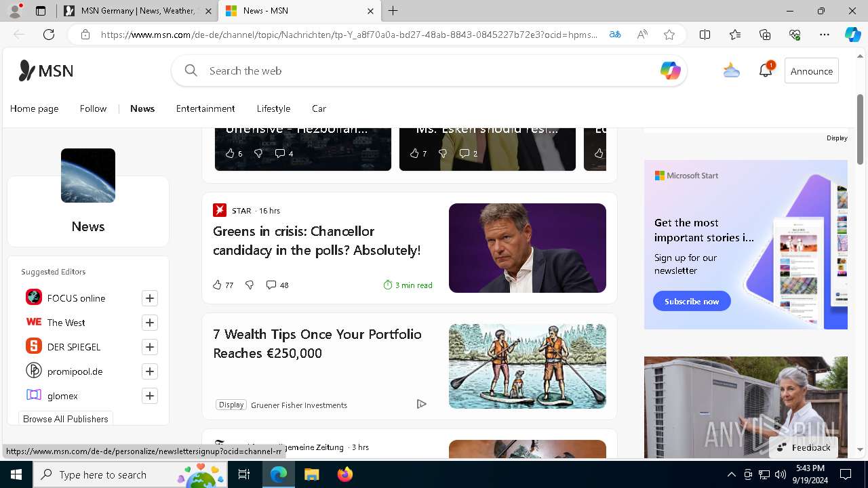This screenshot has width=868, height=488.
Task: Open browser Collections icon
Action: point(765,35)
